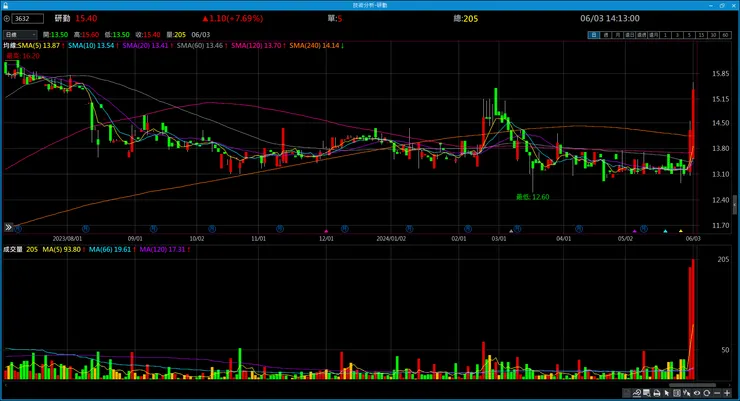Image resolution: width=740 pixels, height=401 pixels.
Task: Click the 2024/01/02 date axis label
Action: 391,239
